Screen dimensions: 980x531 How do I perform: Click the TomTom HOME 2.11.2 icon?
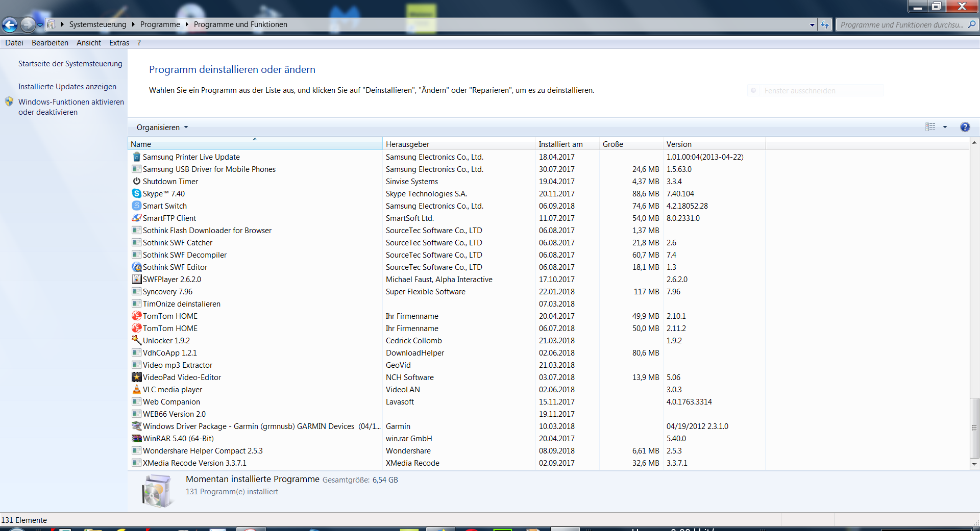[136, 328]
